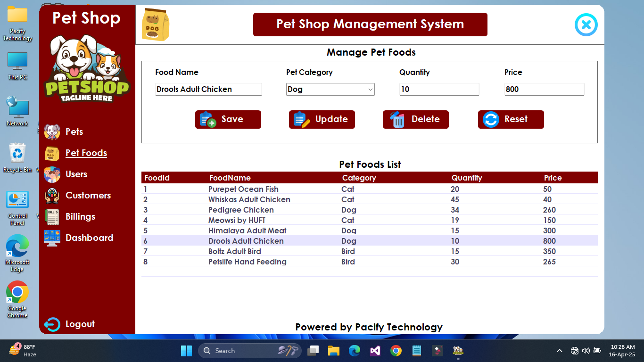This screenshot has width=644, height=362.
Task: Select the Recycle Bin desktop icon
Action: coord(17,158)
